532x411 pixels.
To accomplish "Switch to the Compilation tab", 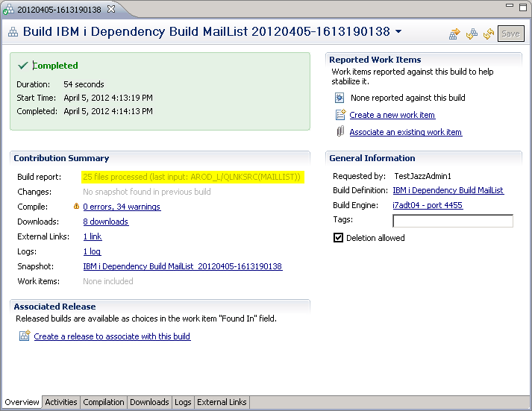I will 104,402.
